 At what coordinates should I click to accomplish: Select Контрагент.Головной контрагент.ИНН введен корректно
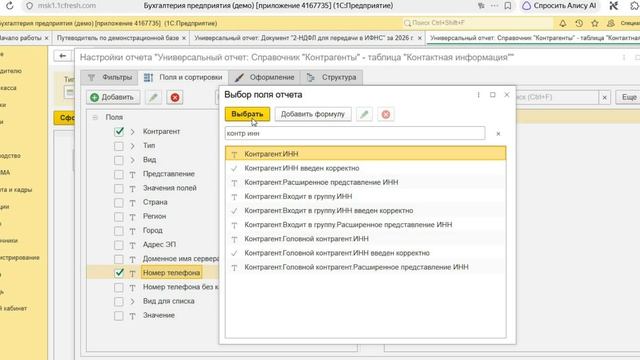pos(366,253)
